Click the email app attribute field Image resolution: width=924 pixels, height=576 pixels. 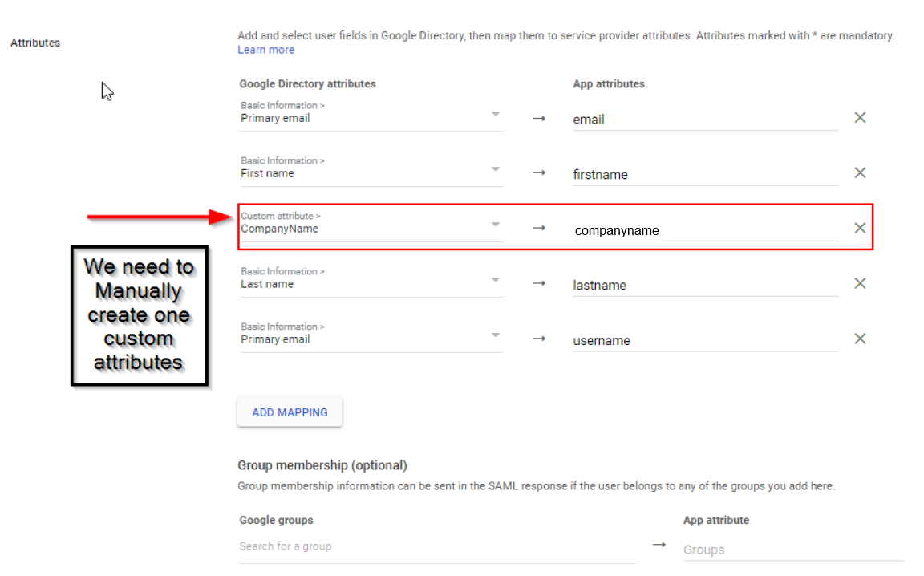(x=704, y=120)
